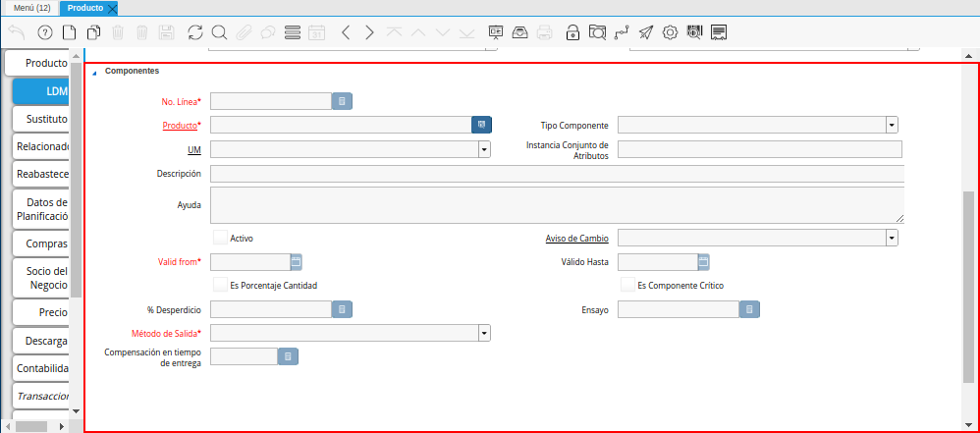Click the Save floppy disk icon

point(166,32)
